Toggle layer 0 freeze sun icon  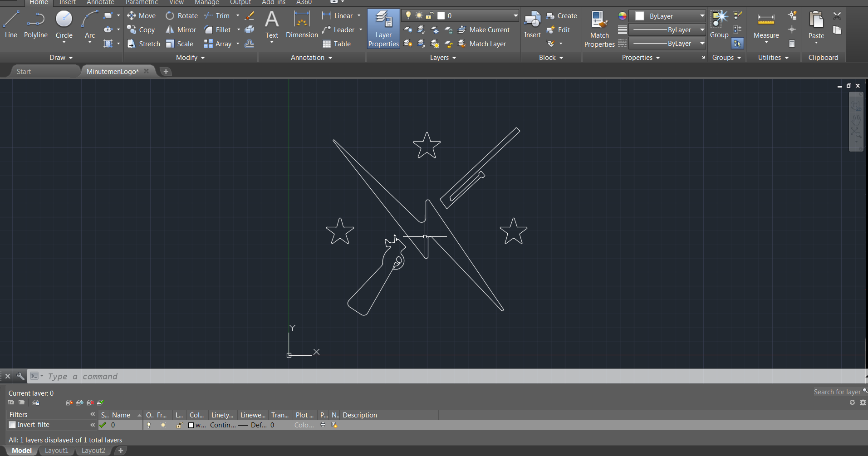[x=163, y=425]
